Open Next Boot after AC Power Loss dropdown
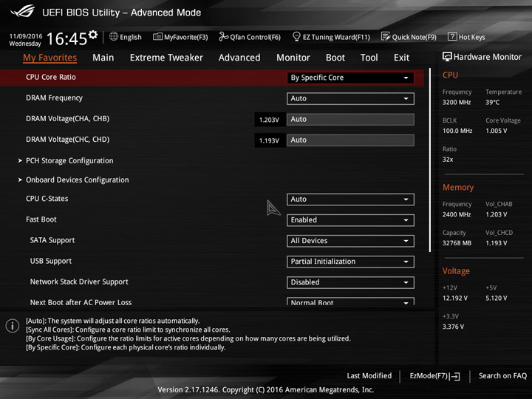The image size is (532, 399). [350, 301]
